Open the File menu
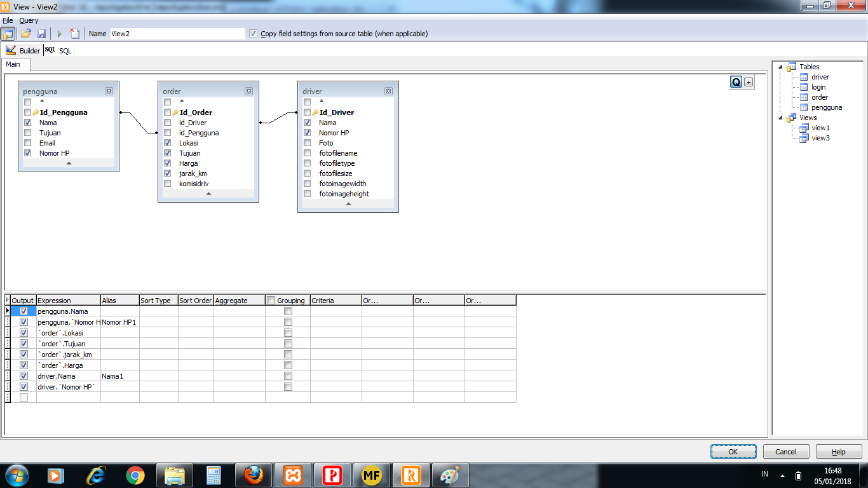 (8, 20)
